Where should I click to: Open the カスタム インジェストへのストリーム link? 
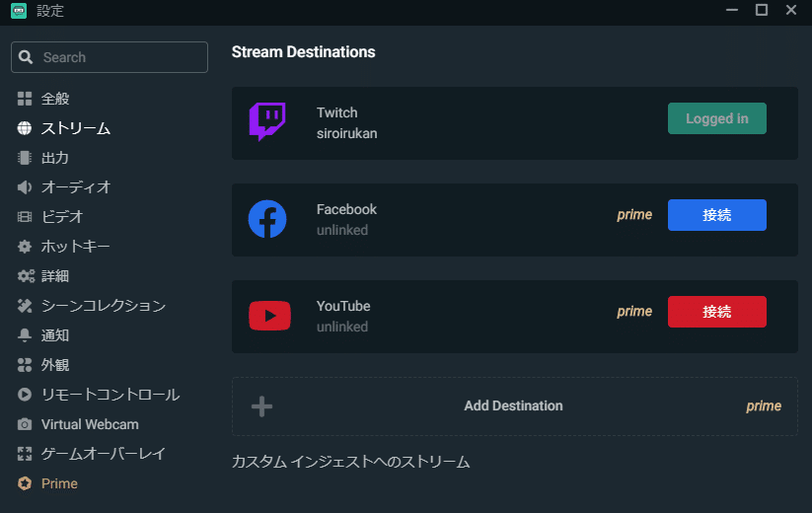tap(350, 462)
